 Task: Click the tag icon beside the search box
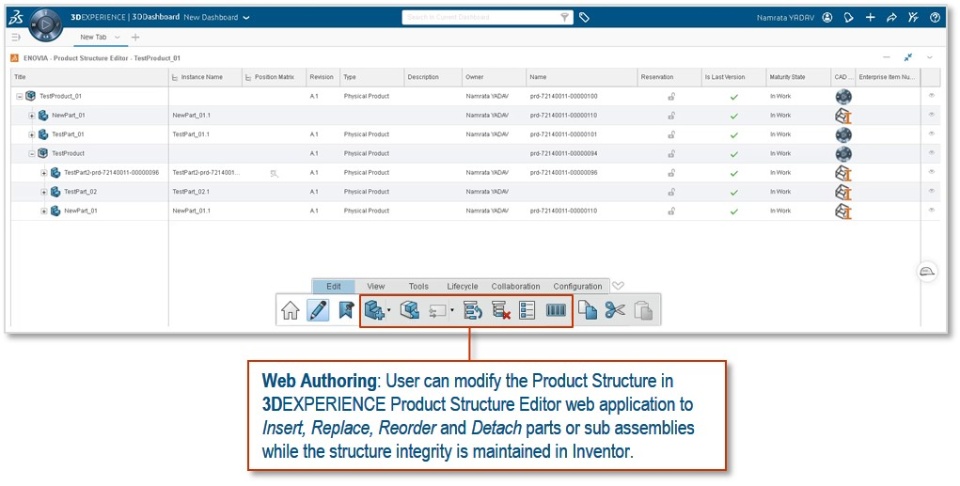click(x=584, y=18)
